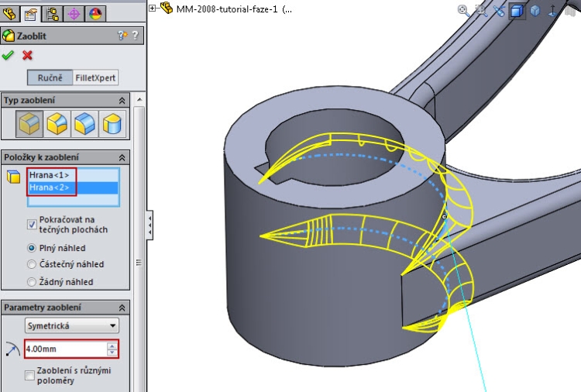581x392 pixels.
Task: Click the Zaoblit fillet feature icon
Action: point(9,36)
